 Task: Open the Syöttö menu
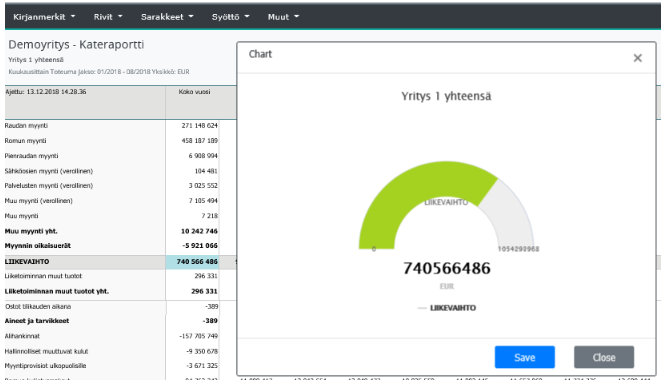231,17
